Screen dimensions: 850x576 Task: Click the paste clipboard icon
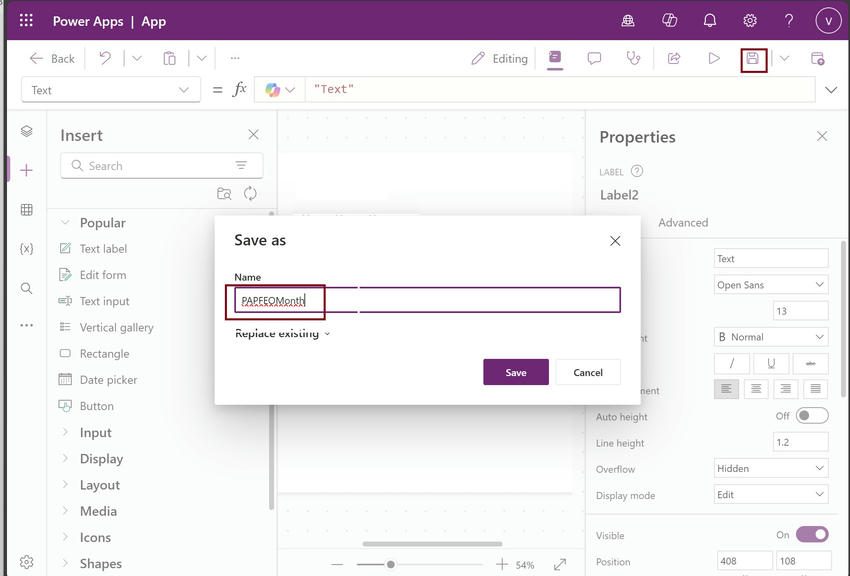click(x=169, y=58)
